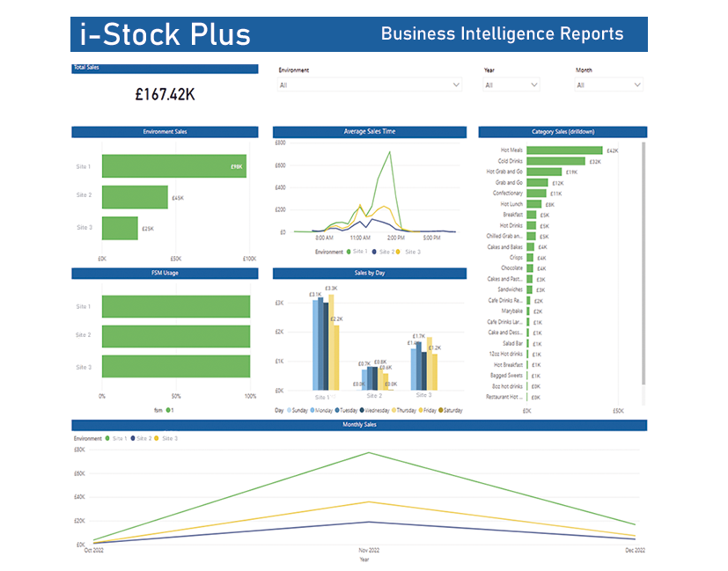Click the Sandwiches category label

click(x=510, y=289)
